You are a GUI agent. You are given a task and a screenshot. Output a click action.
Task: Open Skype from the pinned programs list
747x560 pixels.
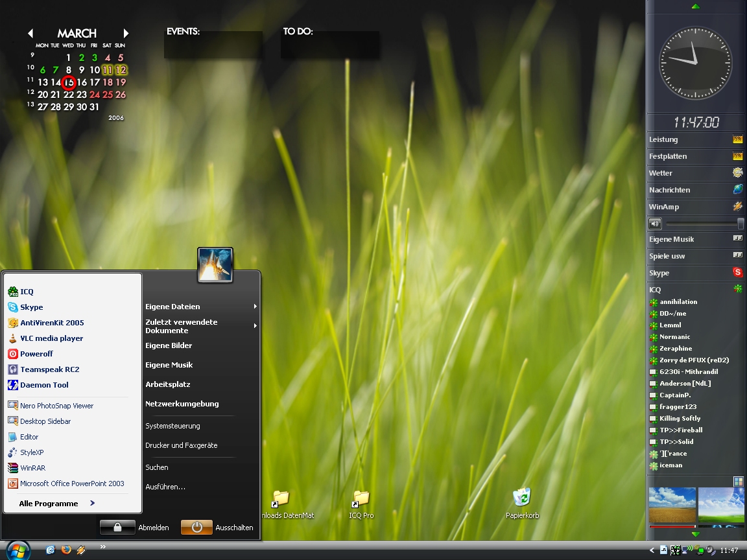(30, 307)
